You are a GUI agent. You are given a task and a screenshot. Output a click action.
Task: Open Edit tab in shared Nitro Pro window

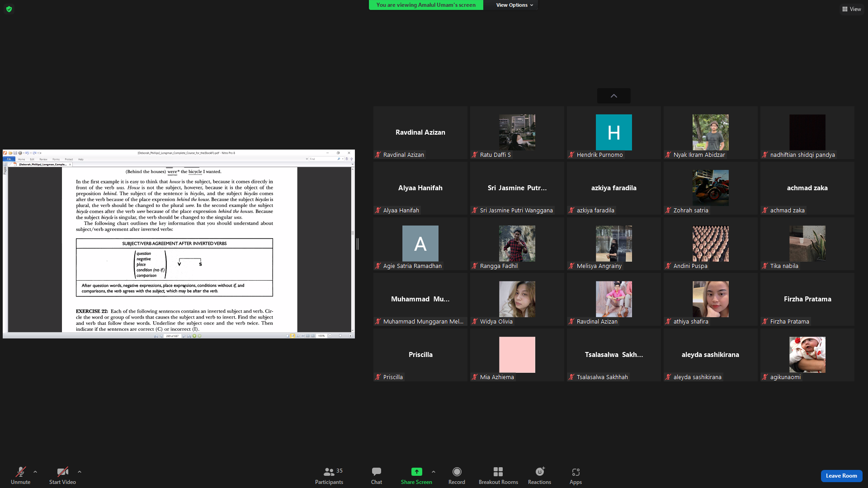click(32, 159)
